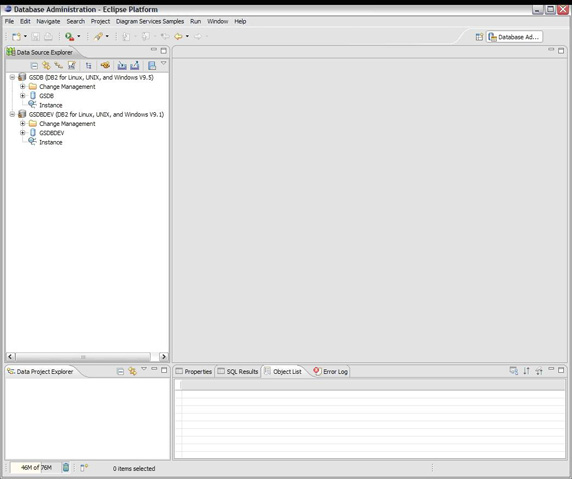Click the star icon in Data Project Explorer toolbar
The image size is (572, 479).
pyautogui.click(x=132, y=371)
